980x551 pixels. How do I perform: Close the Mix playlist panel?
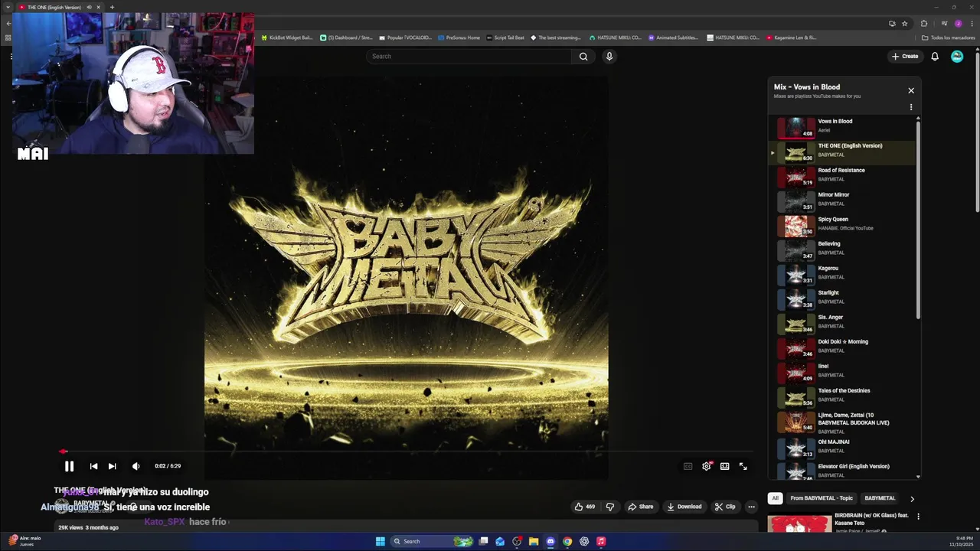pos(911,90)
